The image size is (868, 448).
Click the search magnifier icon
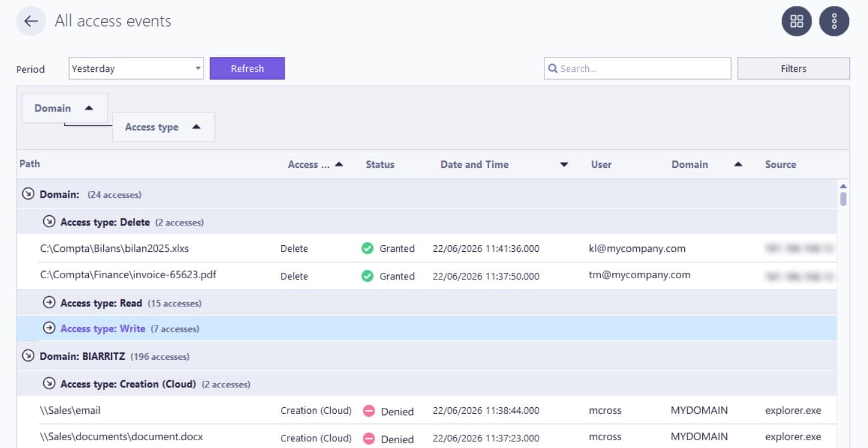click(553, 68)
